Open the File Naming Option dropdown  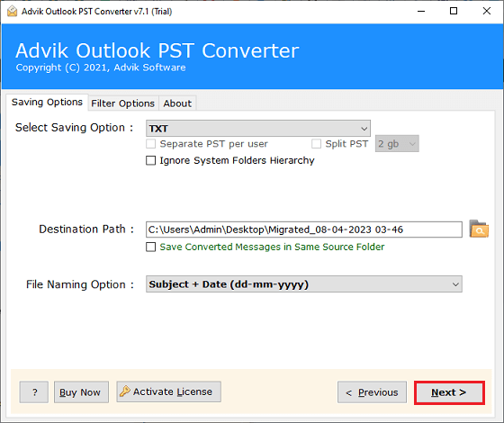304,284
